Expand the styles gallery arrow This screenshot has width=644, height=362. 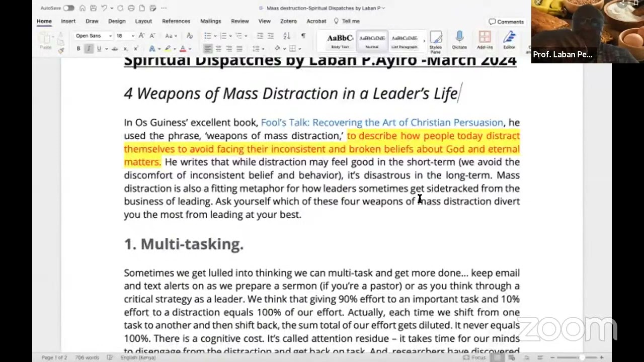(x=424, y=41)
